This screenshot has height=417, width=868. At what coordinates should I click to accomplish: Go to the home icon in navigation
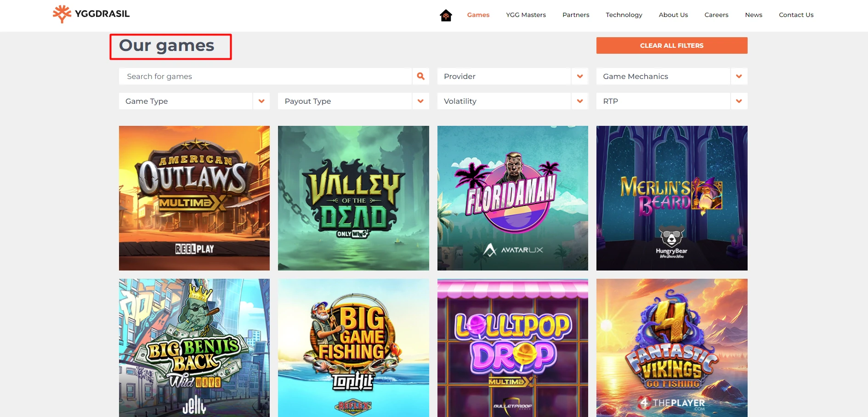[446, 15]
